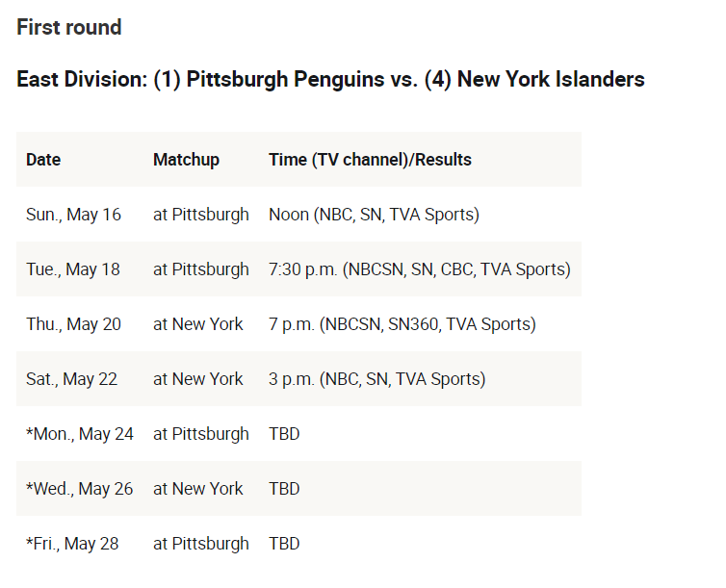Select the Thu., May 20 date cell

[73, 324]
